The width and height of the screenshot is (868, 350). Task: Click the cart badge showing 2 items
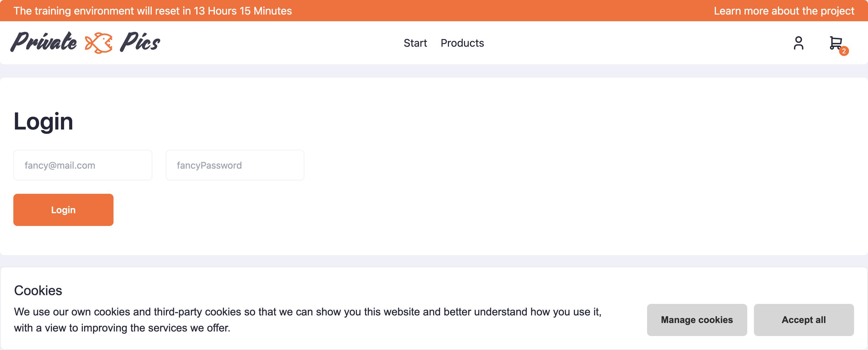844,52
